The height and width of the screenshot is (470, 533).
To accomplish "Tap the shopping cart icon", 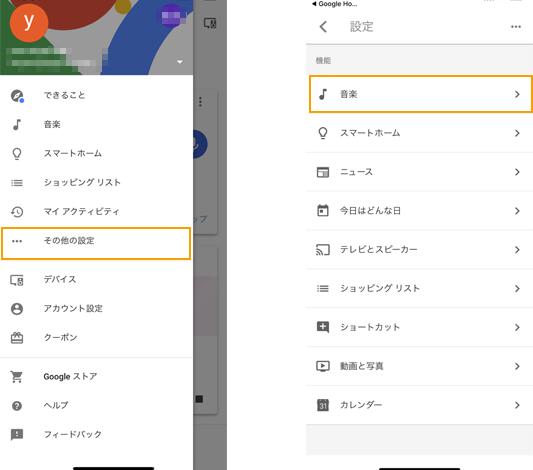I will coord(17,377).
